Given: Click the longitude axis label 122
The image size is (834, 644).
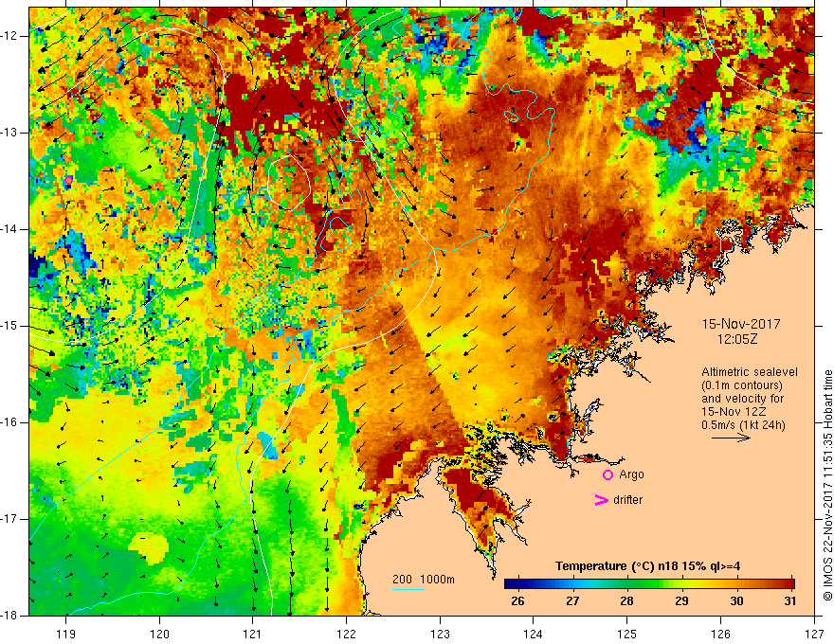Looking at the screenshot, I should [346, 634].
